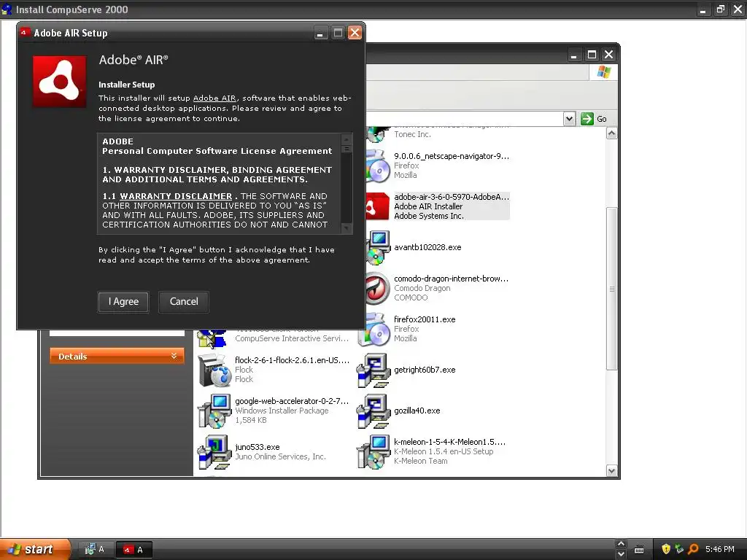Image resolution: width=747 pixels, height=560 pixels.
Task: Switch to the CompuServe installer taskbar item
Action: pos(94,550)
